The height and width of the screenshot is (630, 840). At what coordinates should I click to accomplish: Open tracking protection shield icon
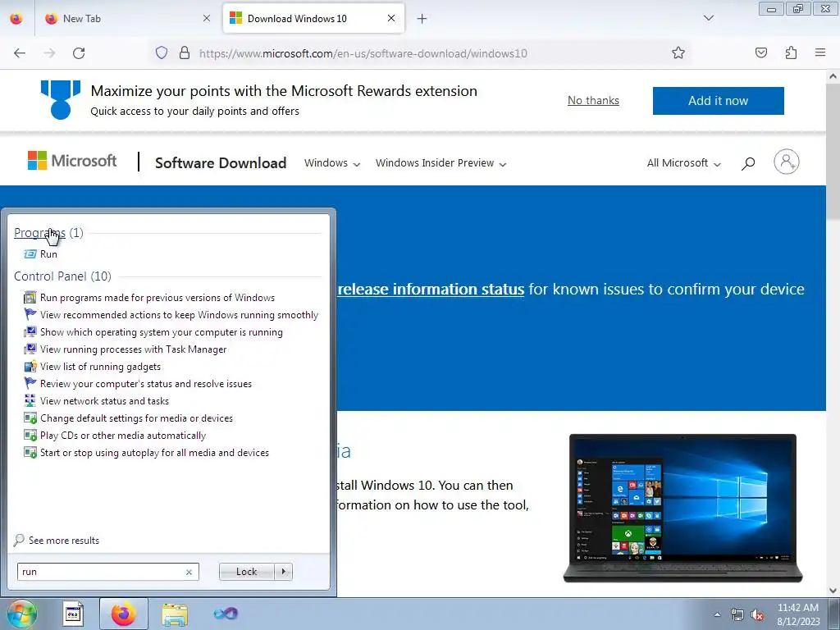[x=162, y=52]
